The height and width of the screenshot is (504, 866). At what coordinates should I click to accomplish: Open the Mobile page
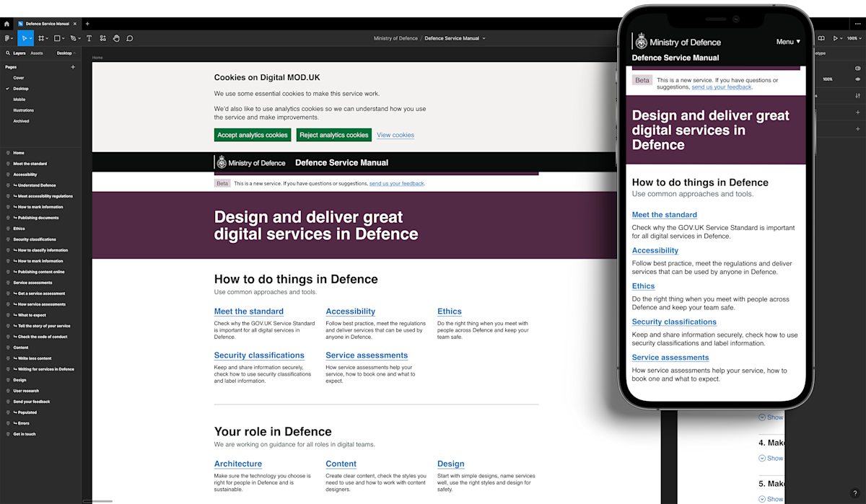[19, 100]
